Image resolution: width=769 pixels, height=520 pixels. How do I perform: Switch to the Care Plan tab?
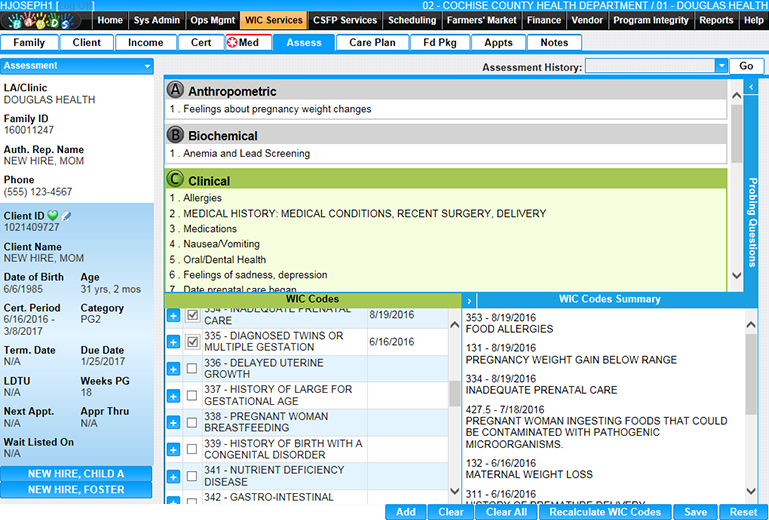(x=372, y=42)
